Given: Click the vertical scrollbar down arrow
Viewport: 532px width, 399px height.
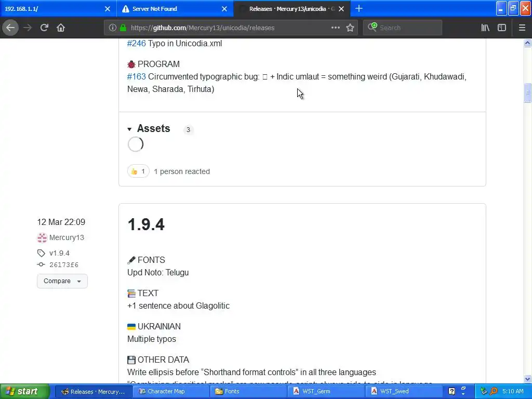Looking at the screenshot, I should click(x=527, y=379).
